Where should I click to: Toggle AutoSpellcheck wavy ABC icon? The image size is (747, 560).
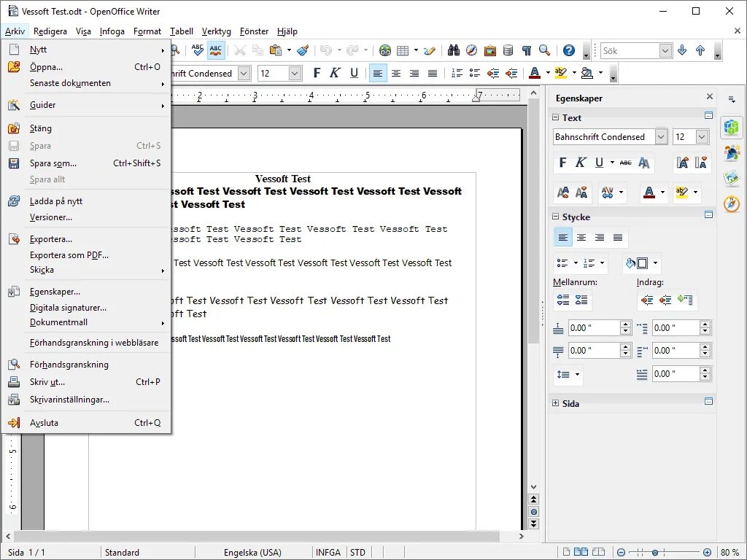coord(216,50)
